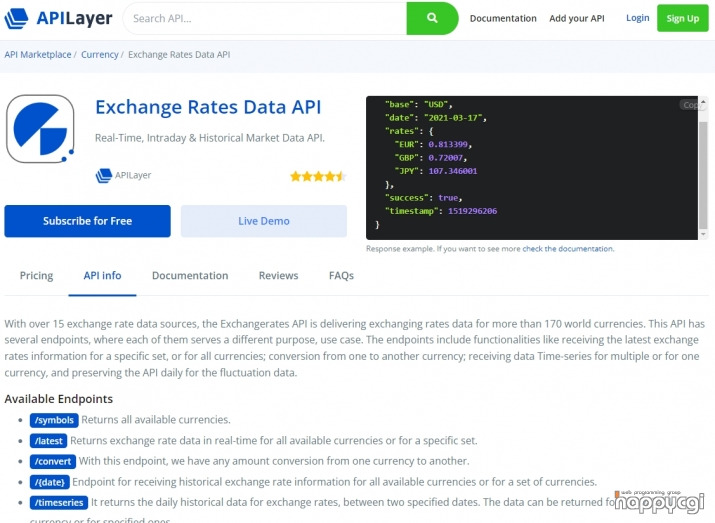Click the code panel scrollbar up arrow

point(703,102)
